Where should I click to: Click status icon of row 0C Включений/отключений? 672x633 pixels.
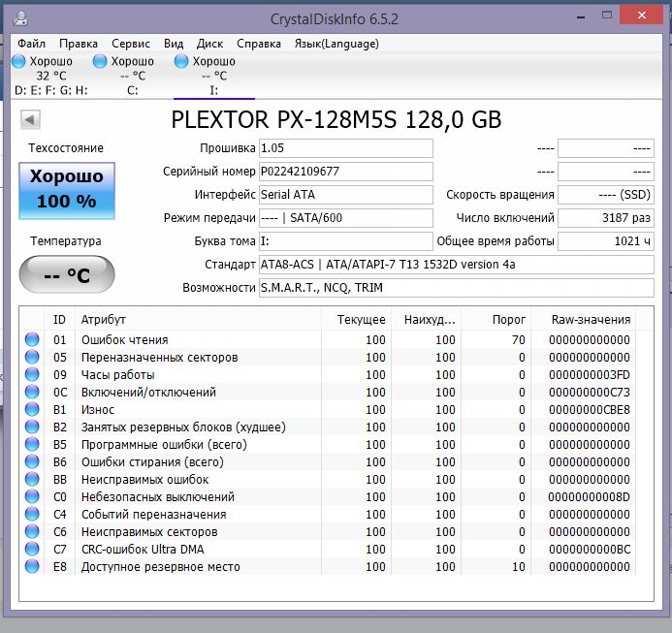pos(32,392)
